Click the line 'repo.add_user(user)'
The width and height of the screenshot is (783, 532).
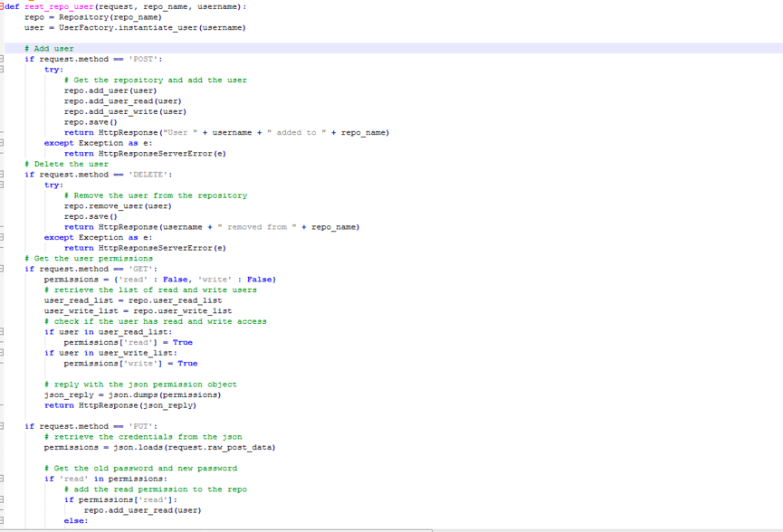[110, 90]
